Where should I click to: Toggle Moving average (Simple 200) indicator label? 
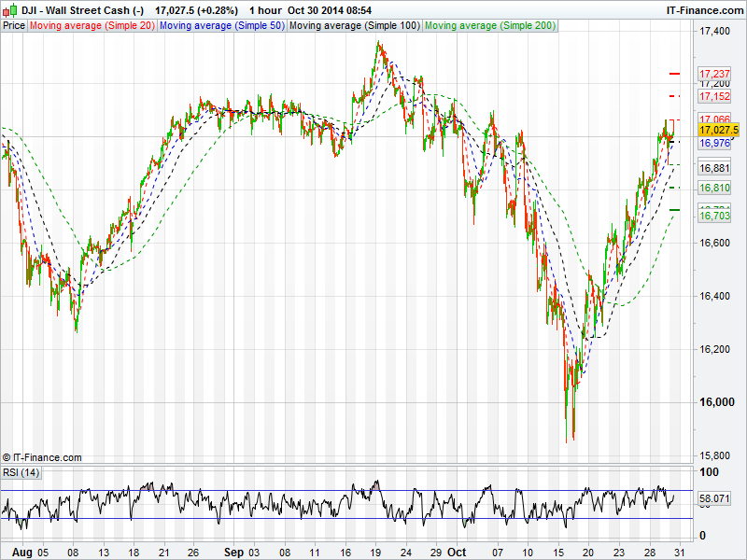(489, 25)
